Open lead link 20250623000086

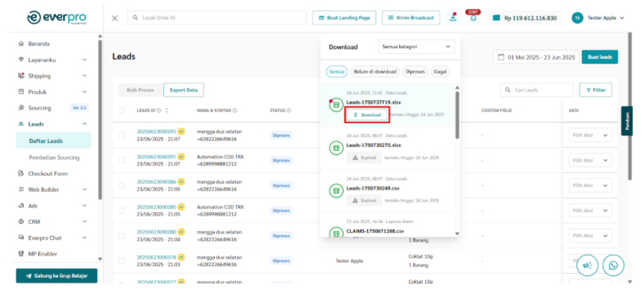(157, 181)
